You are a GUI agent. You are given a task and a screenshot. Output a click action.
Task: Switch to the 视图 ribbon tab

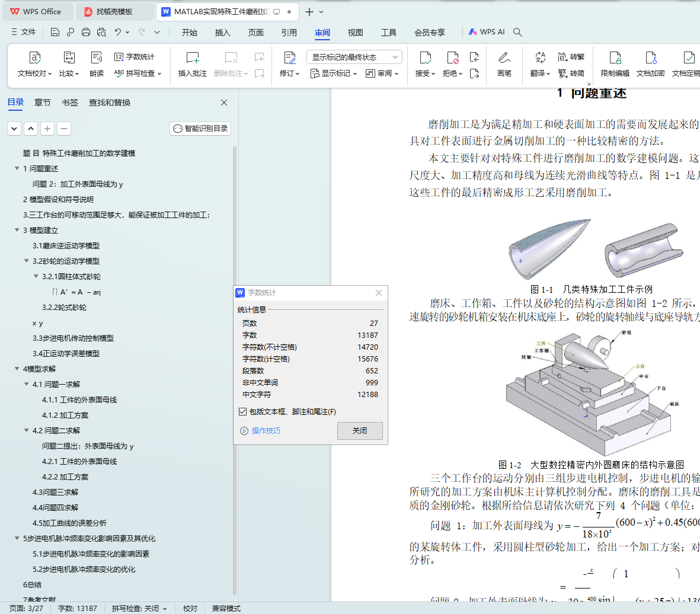(356, 32)
